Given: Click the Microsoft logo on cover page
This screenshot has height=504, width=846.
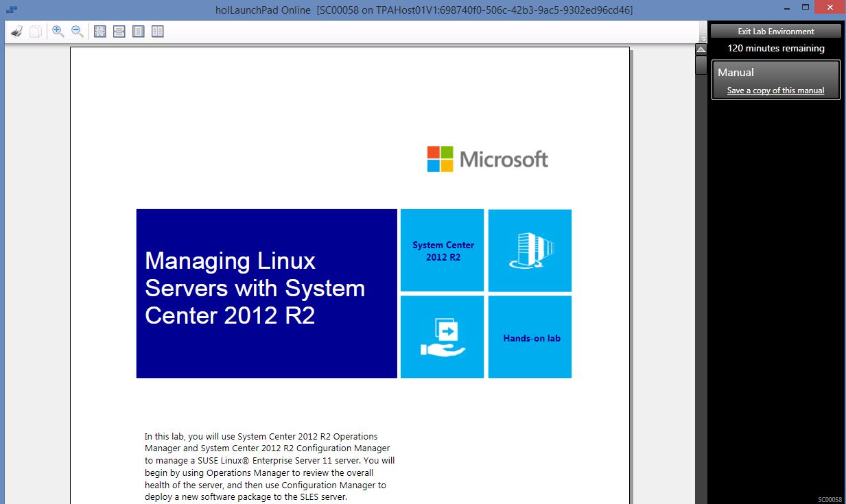Looking at the screenshot, I should coord(488,159).
